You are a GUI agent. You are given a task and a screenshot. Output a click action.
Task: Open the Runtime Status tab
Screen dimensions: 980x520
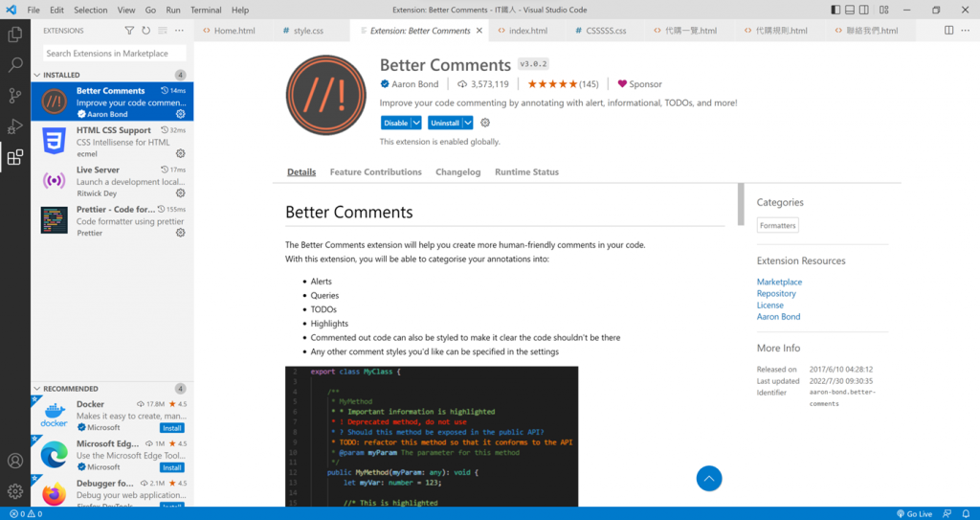coord(527,172)
